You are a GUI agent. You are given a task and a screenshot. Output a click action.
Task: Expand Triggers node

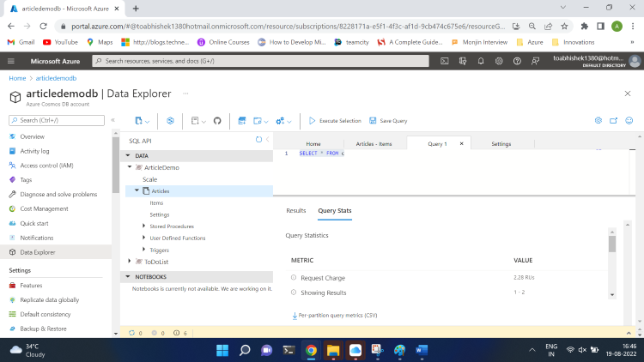tap(143, 250)
